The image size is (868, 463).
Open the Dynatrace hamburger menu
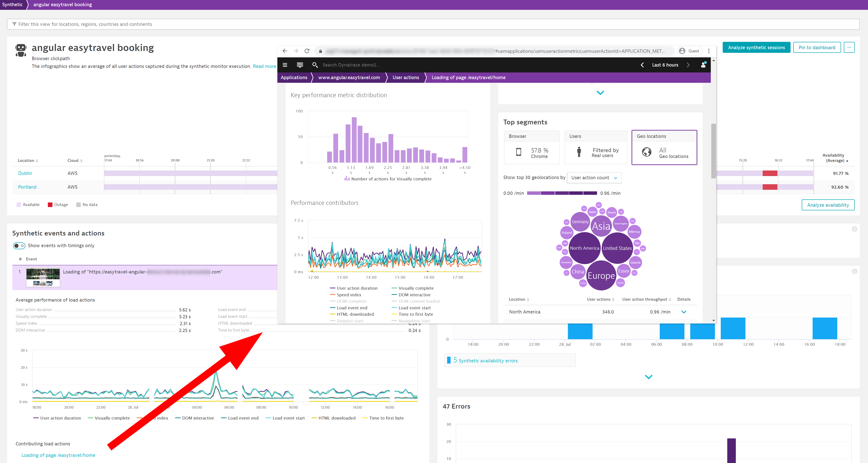click(x=285, y=65)
